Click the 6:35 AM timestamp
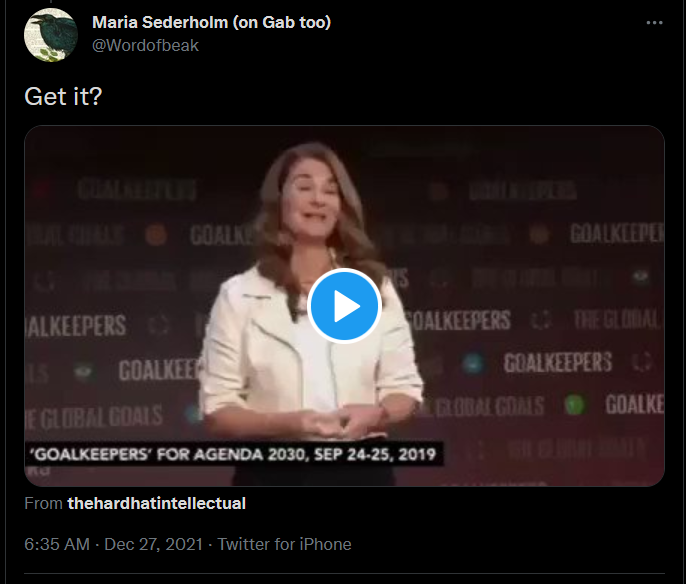 point(58,545)
